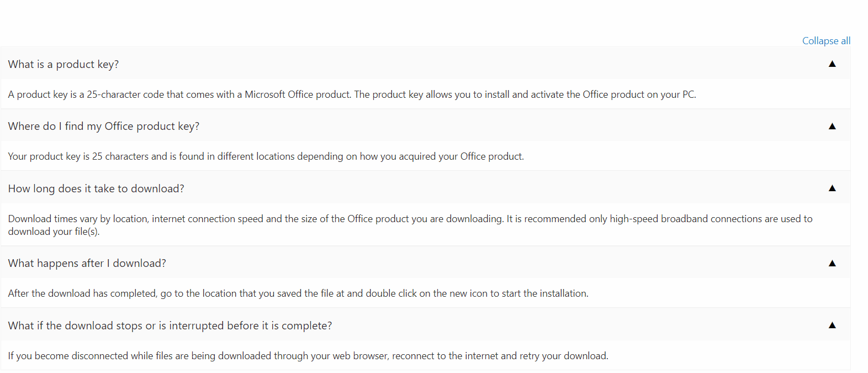
Task: Click the 'How long does it take to download?' title
Action: click(x=96, y=189)
